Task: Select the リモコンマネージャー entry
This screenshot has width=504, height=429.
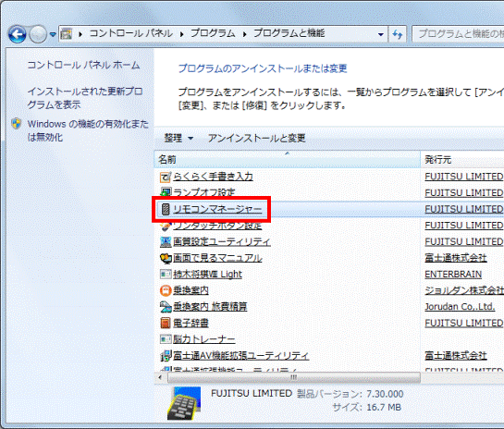Action: (x=217, y=209)
